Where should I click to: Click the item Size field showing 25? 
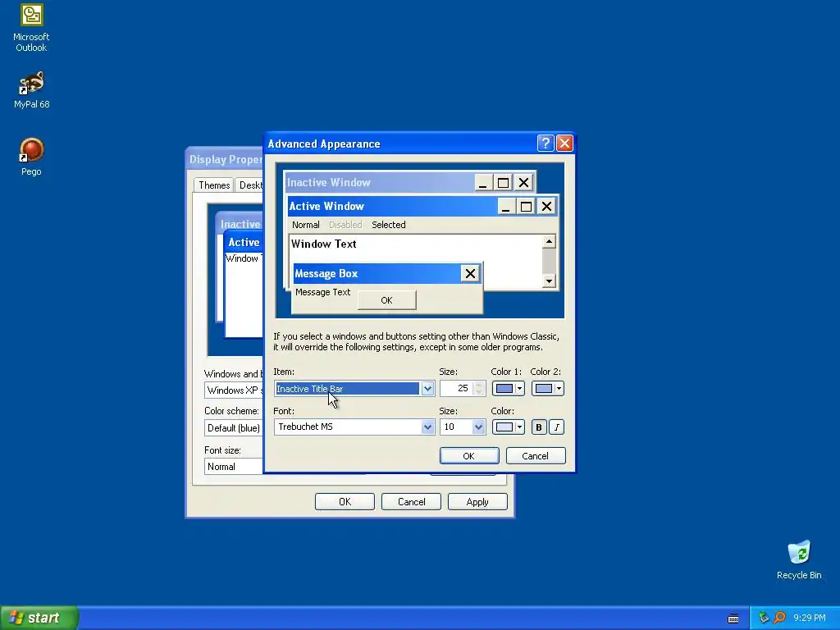[456, 388]
